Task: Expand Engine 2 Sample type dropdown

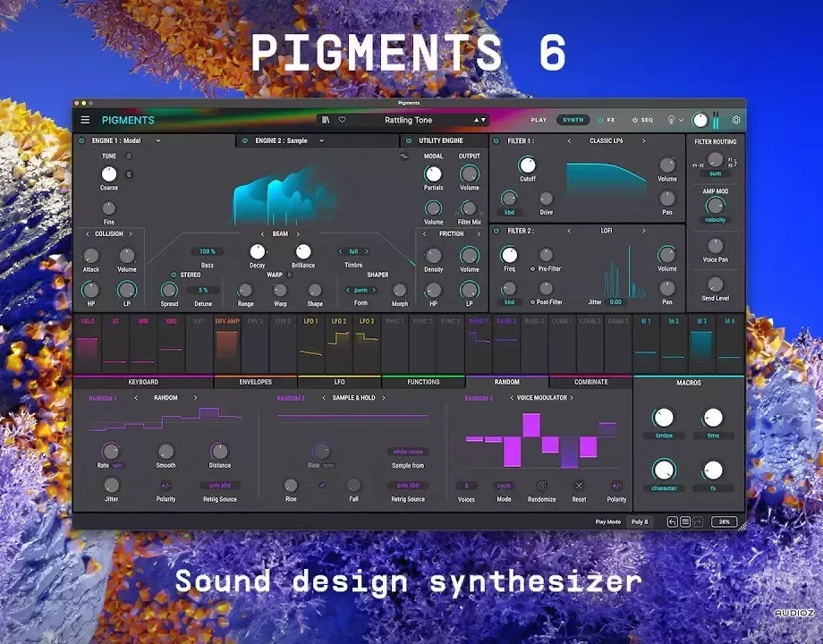Action: coord(322,140)
